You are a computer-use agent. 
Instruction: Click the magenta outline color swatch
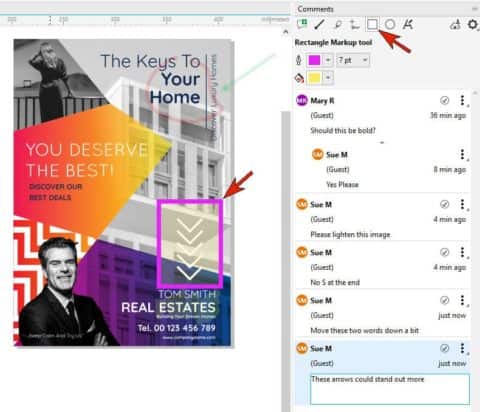tap(314, 60)
